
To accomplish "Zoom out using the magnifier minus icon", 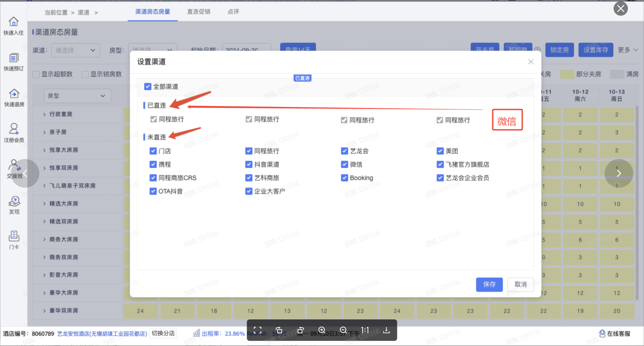I will click(x=343, y=330).
